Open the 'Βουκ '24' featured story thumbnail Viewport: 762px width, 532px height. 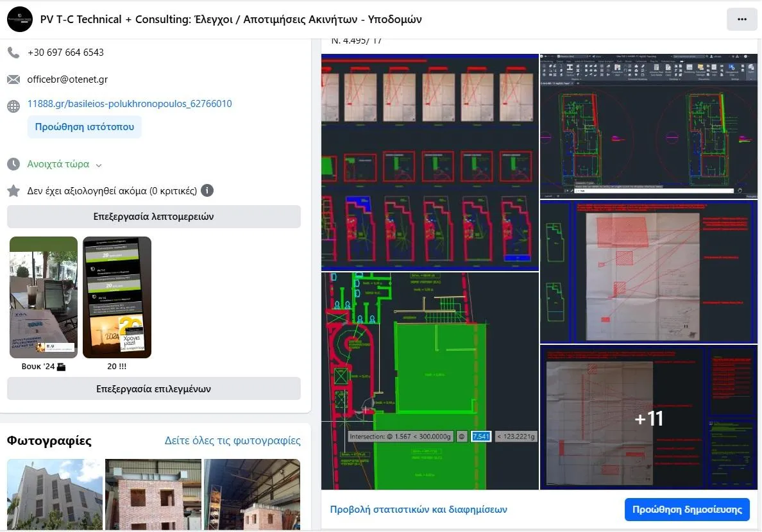pyautogui.click(x=44, y=297)
